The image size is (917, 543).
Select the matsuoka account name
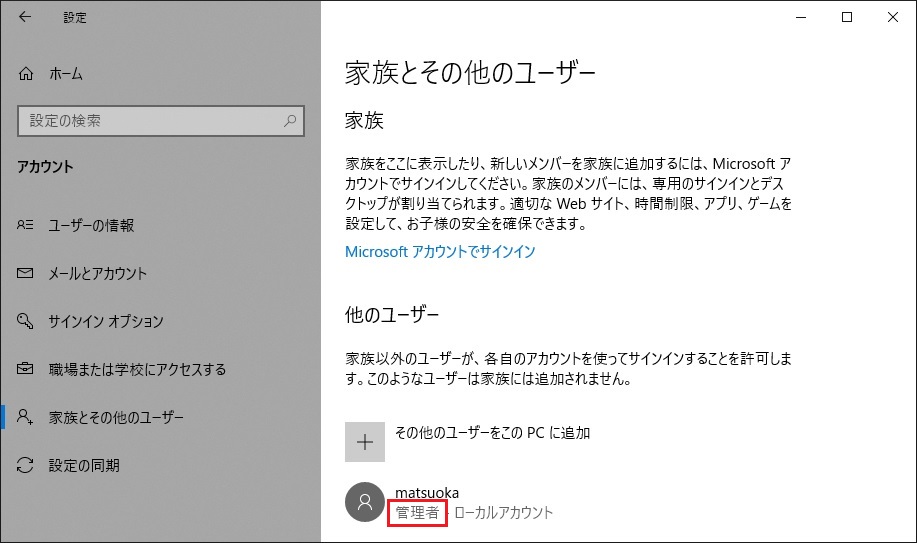[x=427, y=493]
